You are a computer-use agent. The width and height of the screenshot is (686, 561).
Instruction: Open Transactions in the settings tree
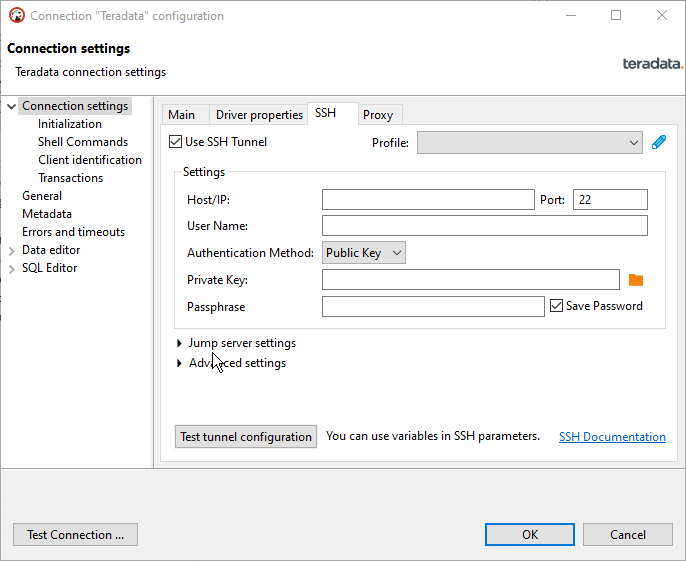pos(70,178)
